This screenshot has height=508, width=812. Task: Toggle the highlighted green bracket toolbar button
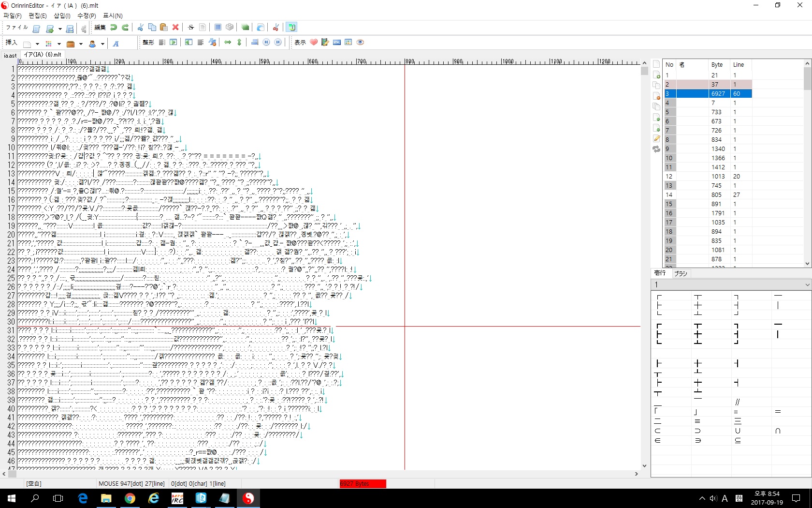291,28
